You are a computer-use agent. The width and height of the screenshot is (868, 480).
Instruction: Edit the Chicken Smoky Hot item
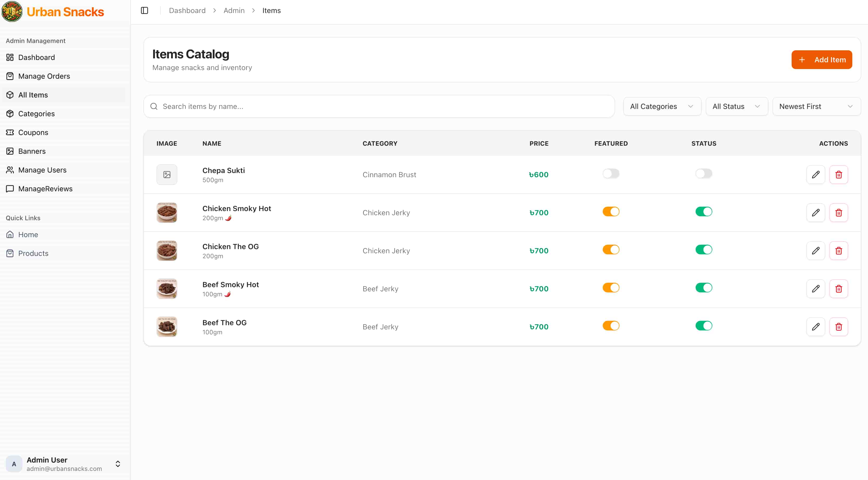(x=815, y=212)
